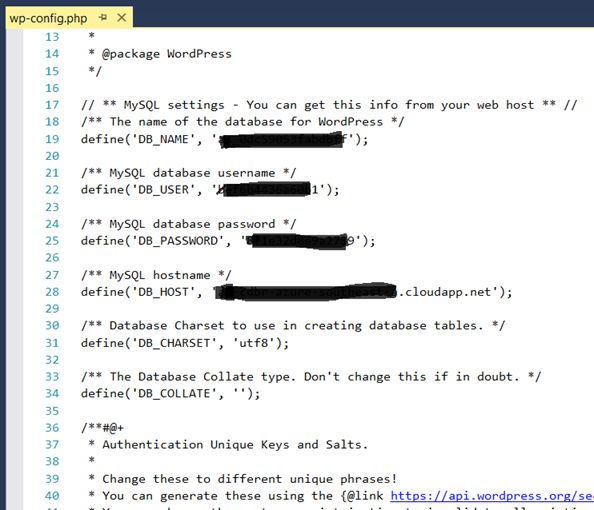Close the wp-config.php tab
The image size is (594, 510).
122,17
